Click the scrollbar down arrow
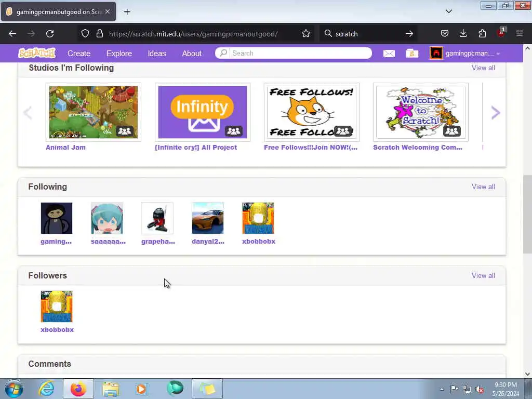532x399 pixels. [527, 374]
